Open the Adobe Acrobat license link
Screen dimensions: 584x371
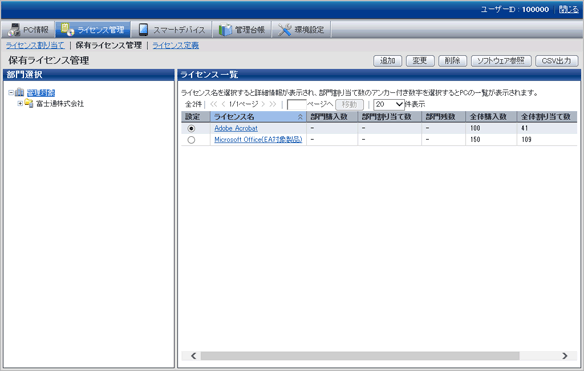(236, 128)
